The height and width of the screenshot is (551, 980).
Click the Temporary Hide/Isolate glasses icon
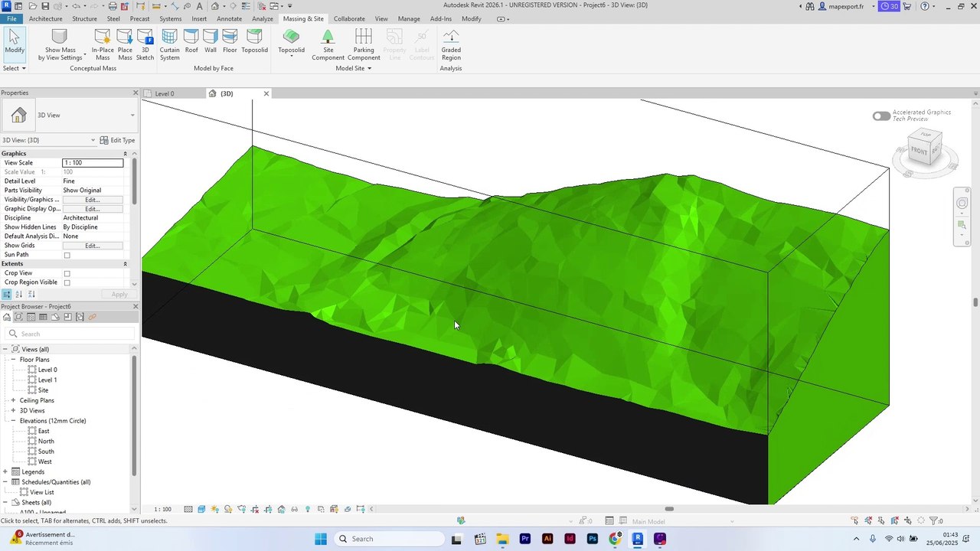pyautogui.click(x=296, y=510)
